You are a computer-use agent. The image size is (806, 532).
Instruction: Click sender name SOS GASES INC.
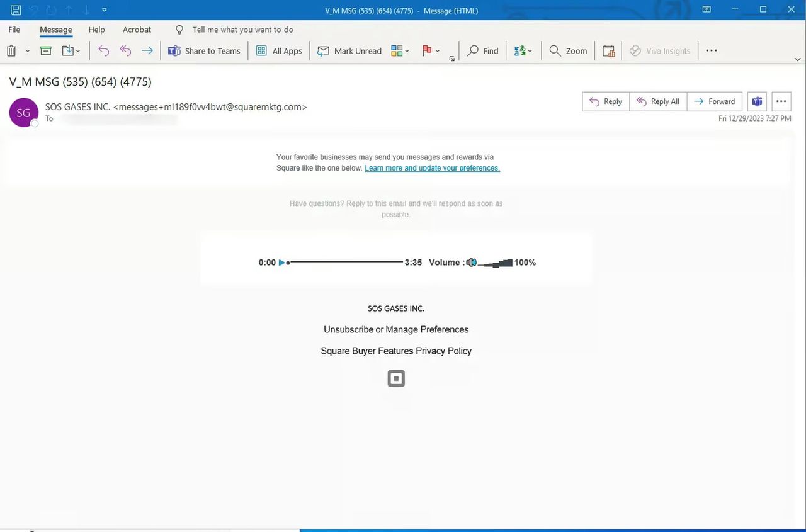pos(77,107)
